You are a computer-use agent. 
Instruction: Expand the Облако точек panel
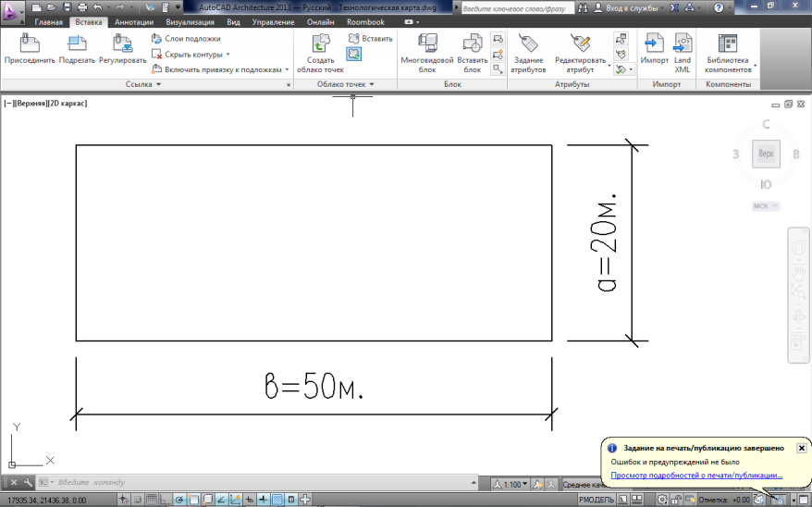pyautogui.click(x=345, y=84)
